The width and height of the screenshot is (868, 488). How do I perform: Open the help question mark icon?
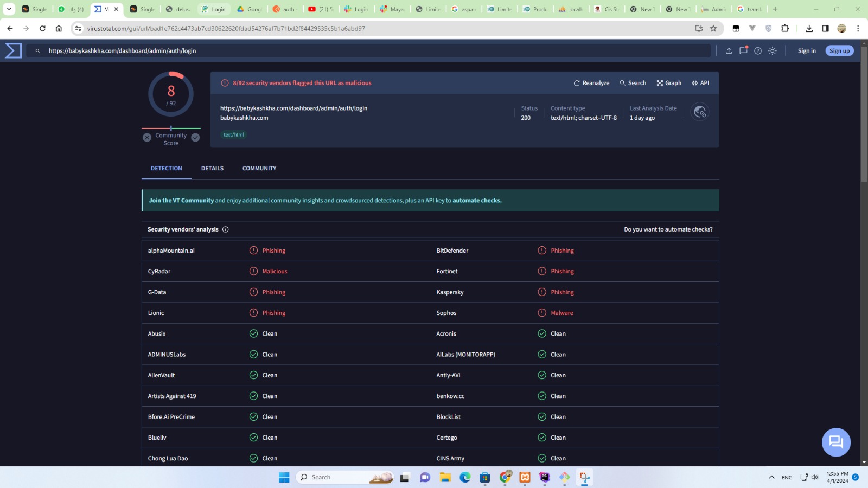[x=758, y=51]
